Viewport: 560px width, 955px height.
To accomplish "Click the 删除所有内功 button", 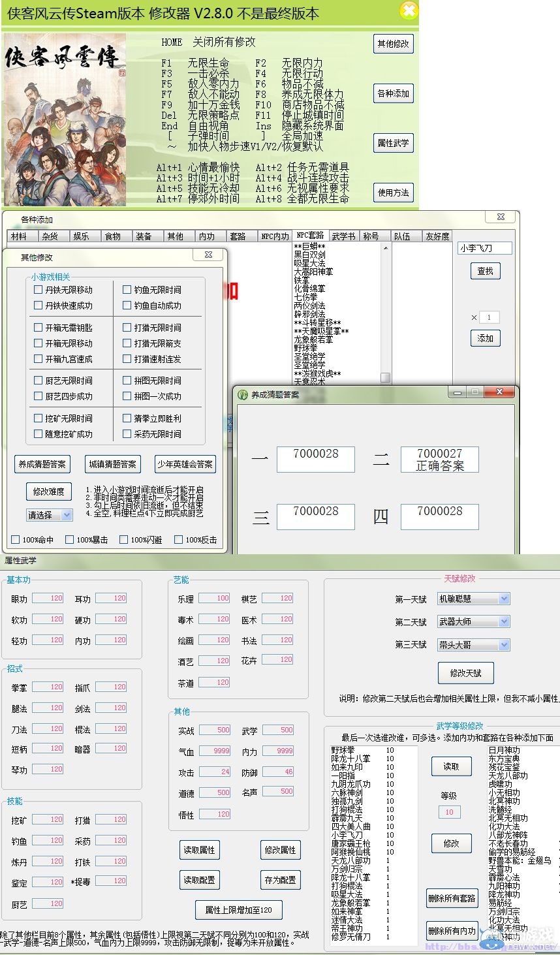I will tap(452, 931).
